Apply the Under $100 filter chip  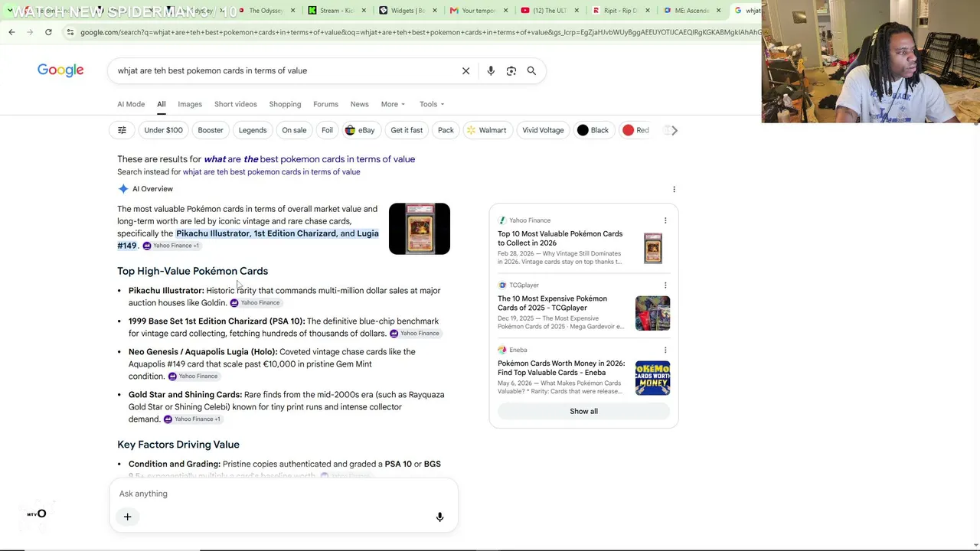click(163, 130)
